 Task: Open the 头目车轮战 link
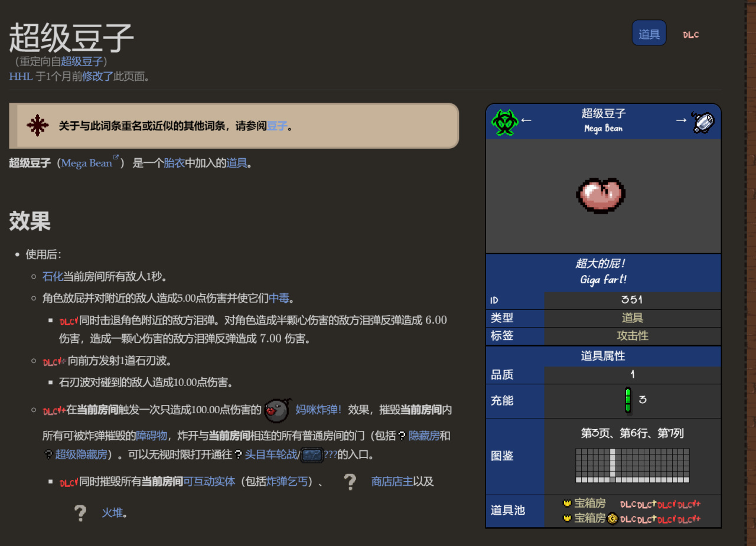pyautogui.click(x=271, y=455)
